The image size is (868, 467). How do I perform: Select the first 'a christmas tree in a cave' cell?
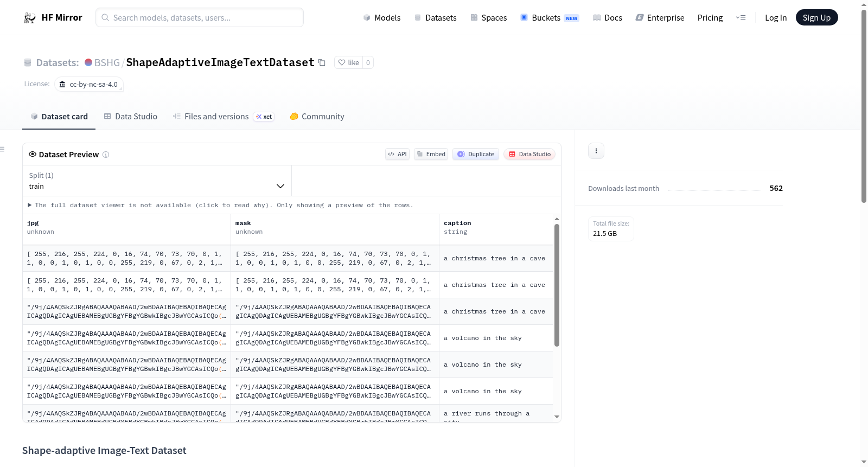point(496,259)
